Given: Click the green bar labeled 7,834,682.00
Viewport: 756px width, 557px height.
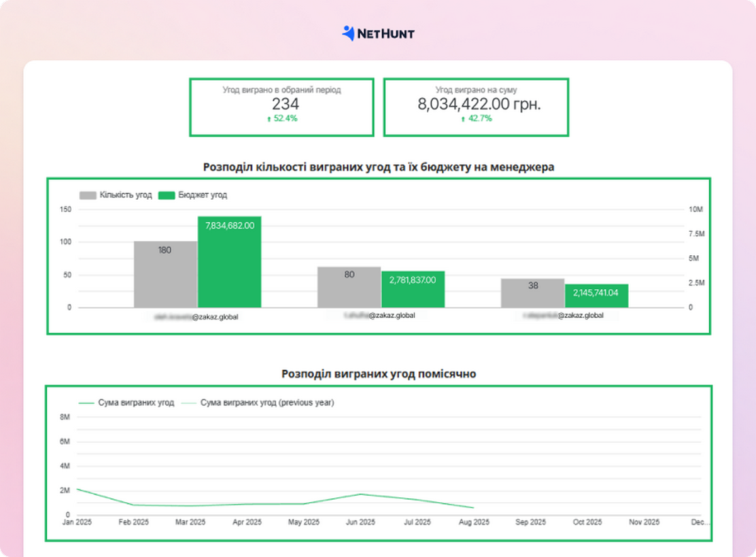Looking at the screenshot, I should pyautogui.click(x=229, y=265).
